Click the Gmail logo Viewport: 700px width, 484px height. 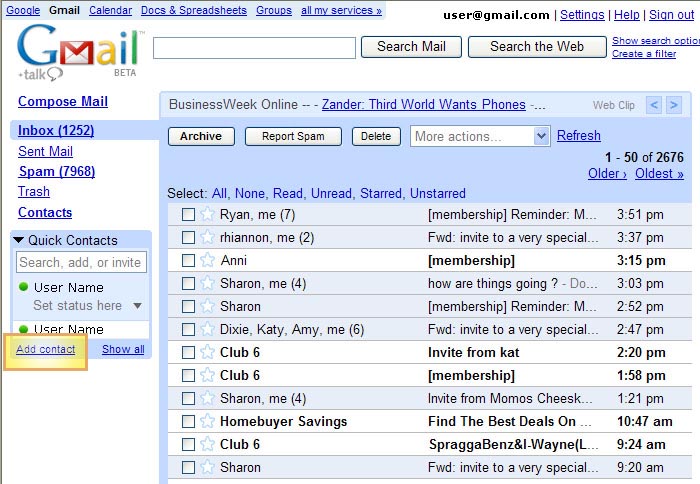click(x=79, y=51)
